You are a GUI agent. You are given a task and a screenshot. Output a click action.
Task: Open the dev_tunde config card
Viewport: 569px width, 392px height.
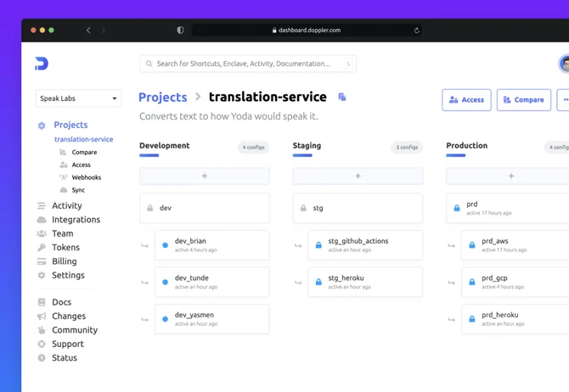(212, 283)
